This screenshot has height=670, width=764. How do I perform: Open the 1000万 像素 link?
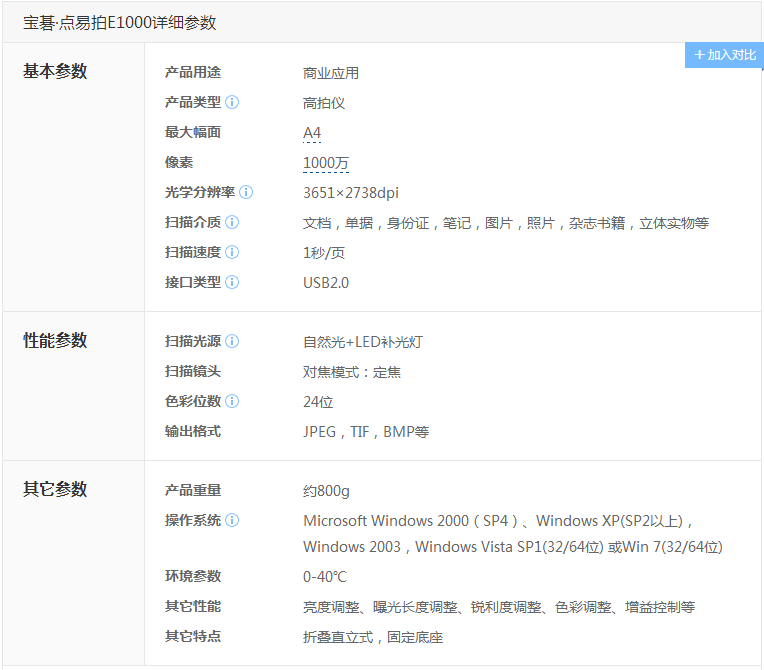pyautogui.click(x=326, y=163)
